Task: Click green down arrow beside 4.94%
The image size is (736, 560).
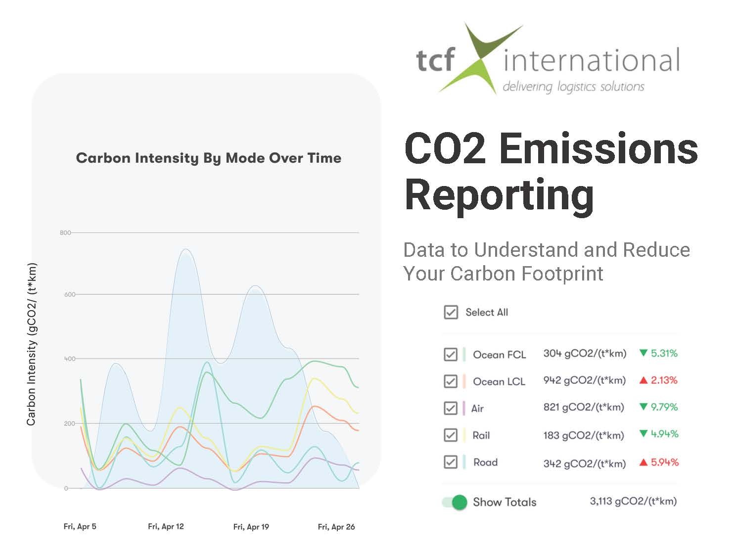Action: point(643,434)
